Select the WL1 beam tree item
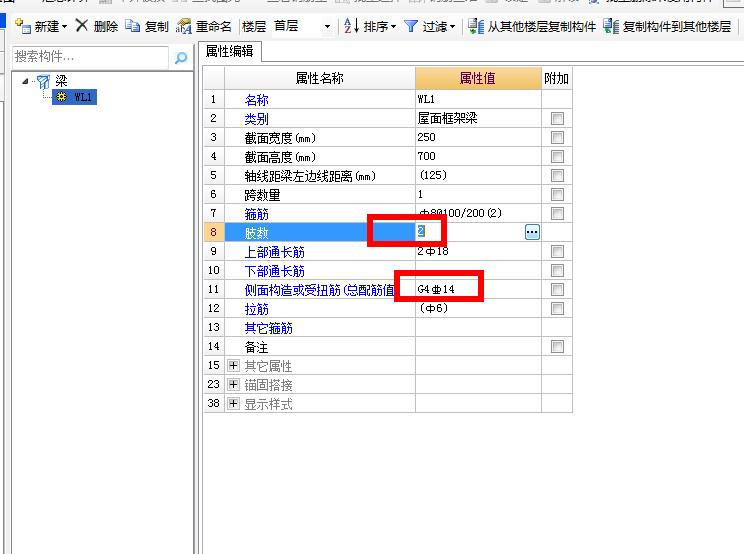 pyautogui.click(x=74, y=97)
